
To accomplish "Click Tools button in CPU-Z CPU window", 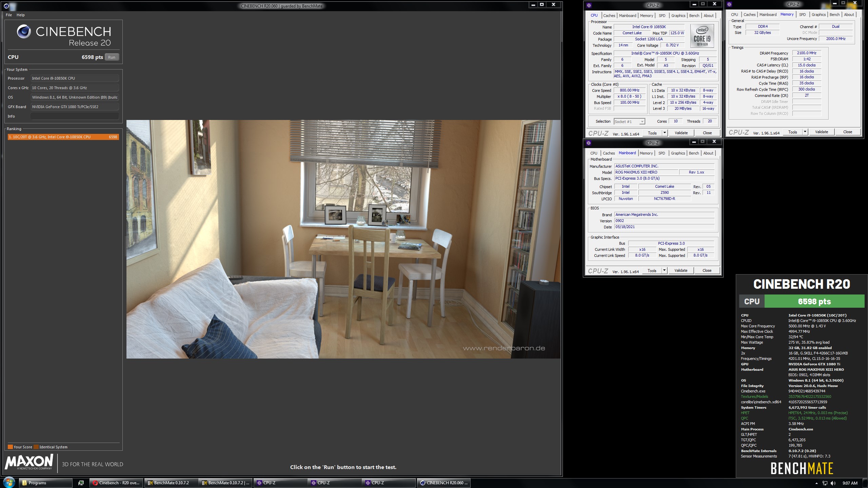I will (x=652, y=133).
